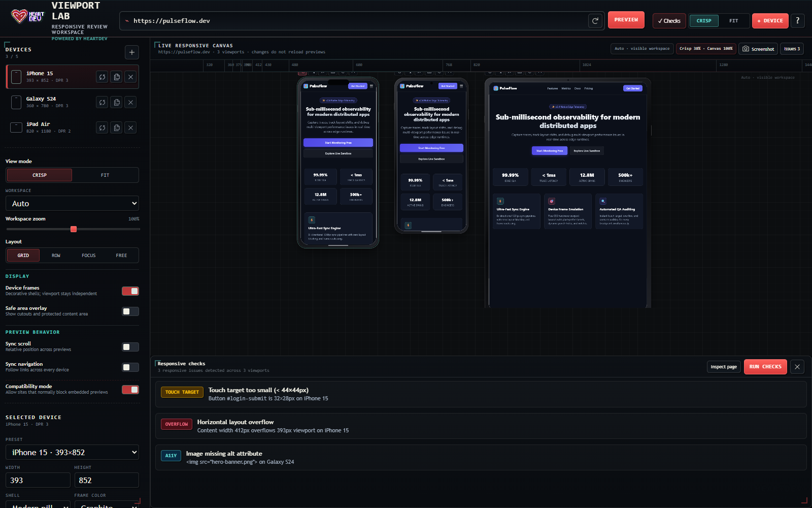Viewport: 812px width, 508px height.
Task: Adjust the Workspace zoom slider handle
Action: pyautogui.click(x=74, y=229)
